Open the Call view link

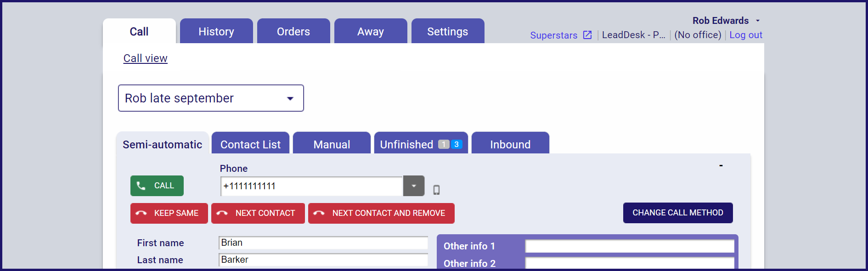tap(145, 58)
